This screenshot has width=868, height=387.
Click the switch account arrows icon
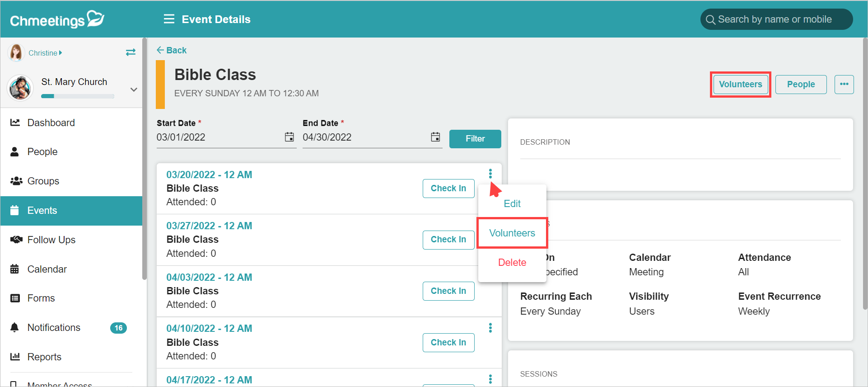point(131,52)
